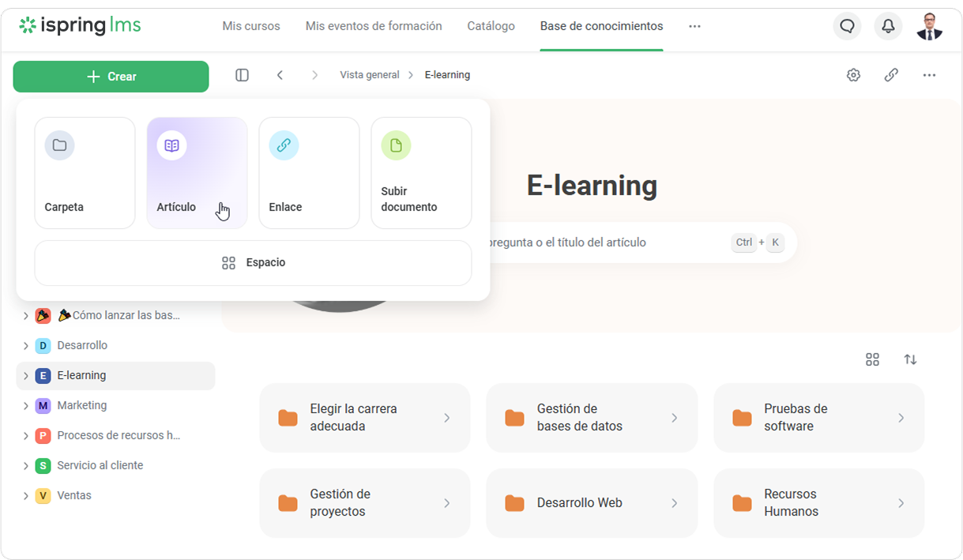Click the green Crear button
Viewport: 963px width, 560px height.
click(x=111, y=77)
